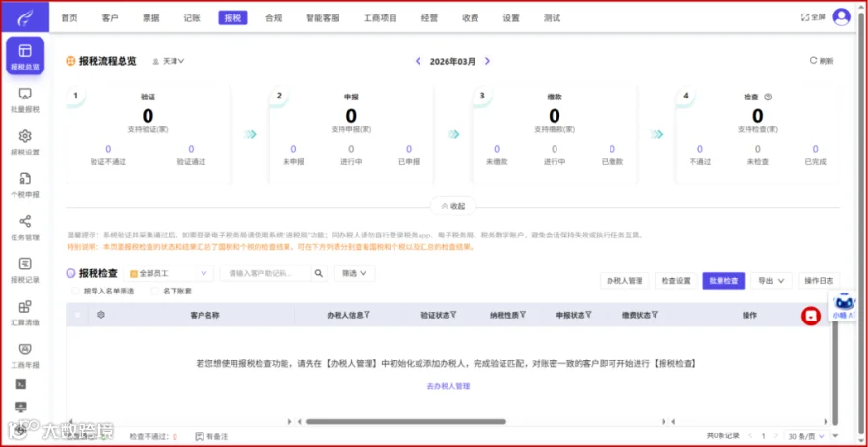Click the 未缴款 count in step 3

(x=497, y=149)
